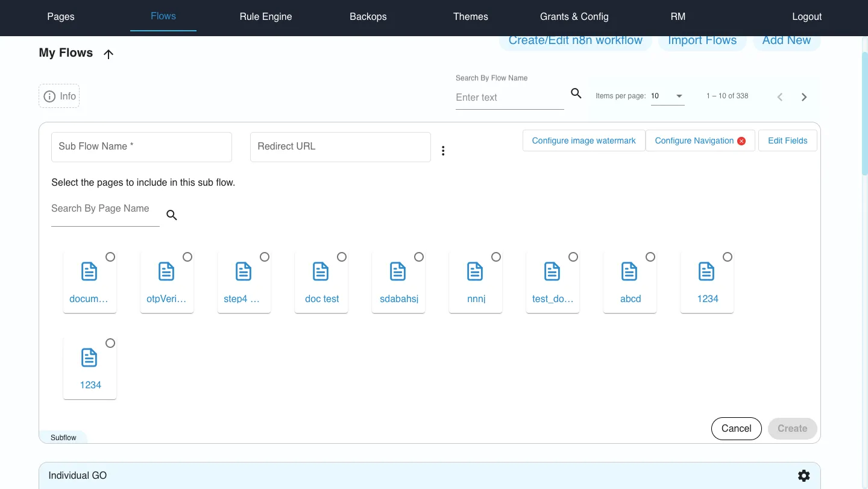This screenshot has height=489, width=868.
Task: Open settings gear for Individual GO
Action: [x=804, y=476]
